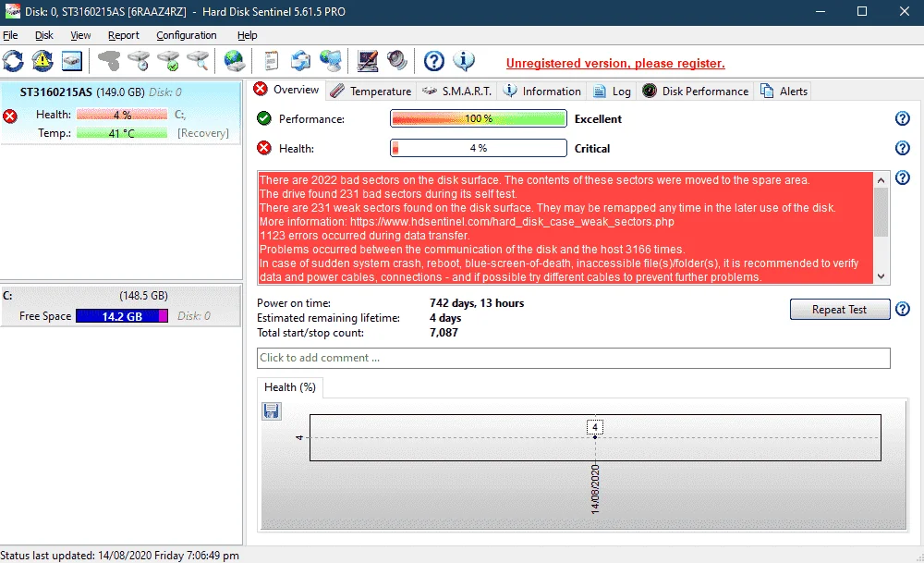This screenshot has height=563, width=924.
Task: Click the disk icon with green checkmark
Action: point(168,61)
